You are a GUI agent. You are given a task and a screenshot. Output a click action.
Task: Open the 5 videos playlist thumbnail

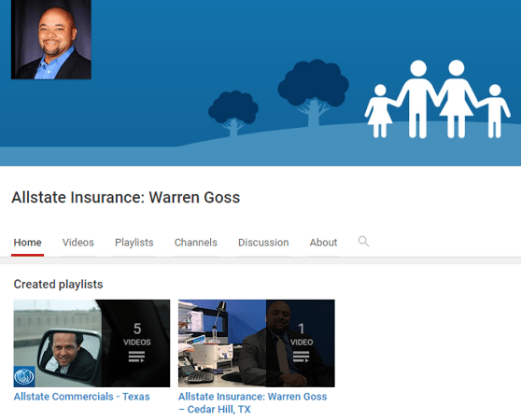coord(92,343)
